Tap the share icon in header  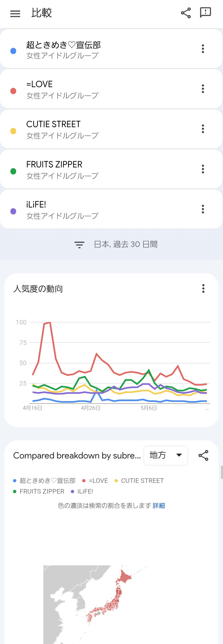[x=186, y=13]
